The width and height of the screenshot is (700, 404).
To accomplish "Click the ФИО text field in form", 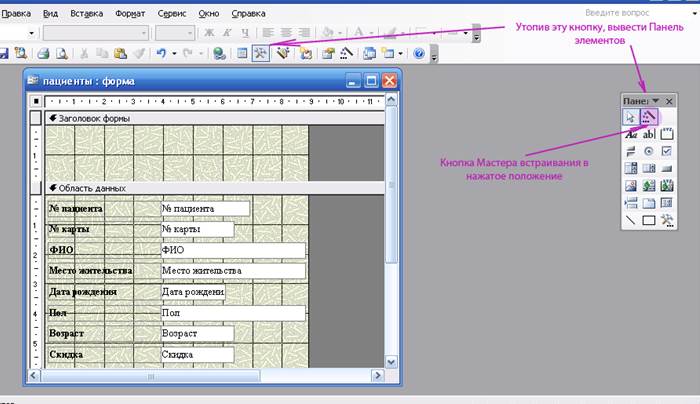I will coord(232,250).
